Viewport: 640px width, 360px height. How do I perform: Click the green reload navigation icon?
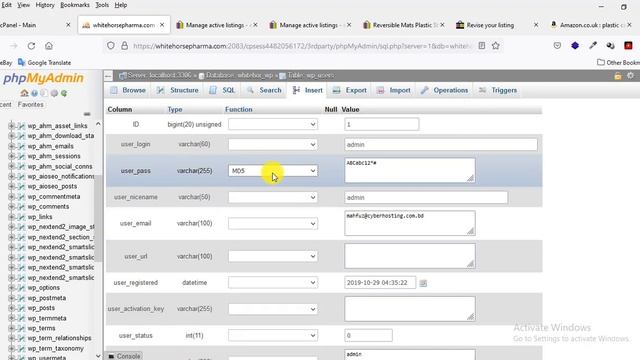pos(64,93)
